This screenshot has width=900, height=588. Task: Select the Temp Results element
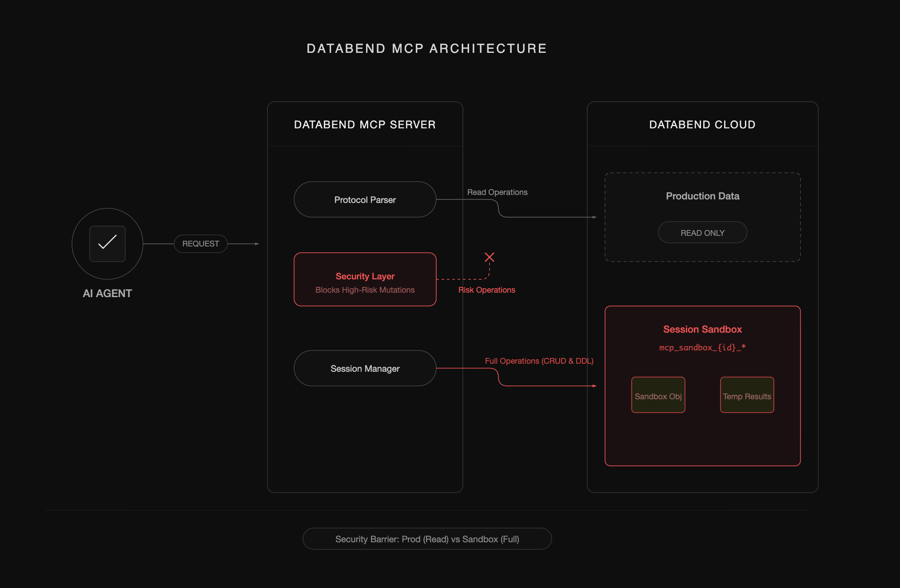point(747,395)
